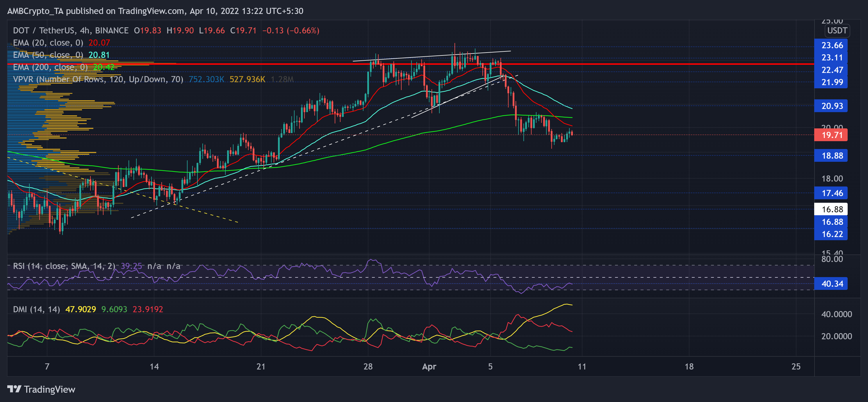The height and width of the screenshot is (402, 868).
Task: Click the date label 14 on time axis
Action: pyautogui.click(x=154, y=366)
